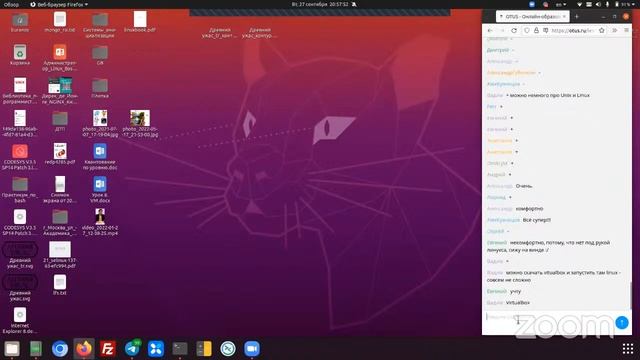Screen dimensions: 640x360
Task: Open the Квантование по уровню.doc file
Action: (x=100, y=157)
